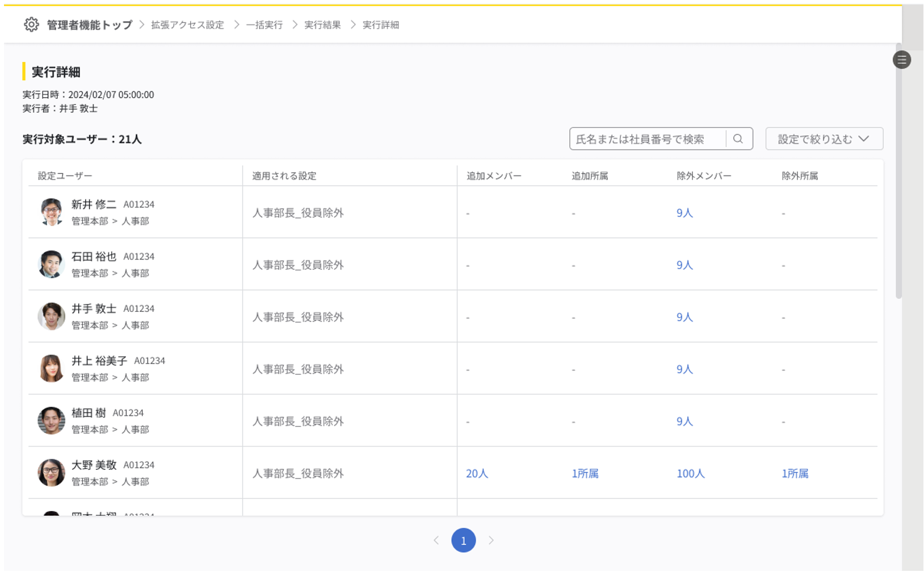Click 新井 修二's profile avatar

51,212
